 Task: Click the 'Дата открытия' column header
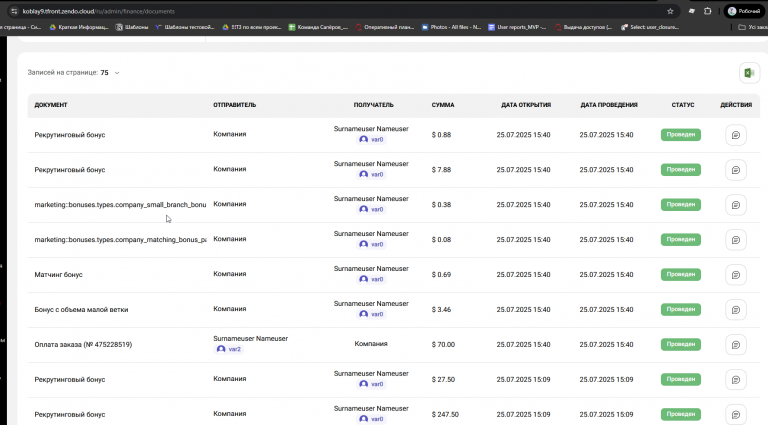(526, 105)
